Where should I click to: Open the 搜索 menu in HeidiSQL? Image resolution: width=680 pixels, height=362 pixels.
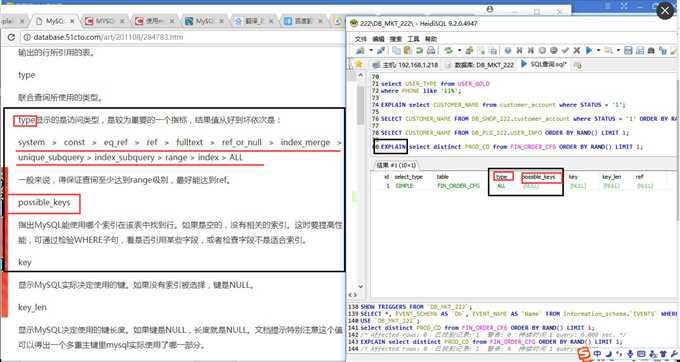click(x=396, y=39)
